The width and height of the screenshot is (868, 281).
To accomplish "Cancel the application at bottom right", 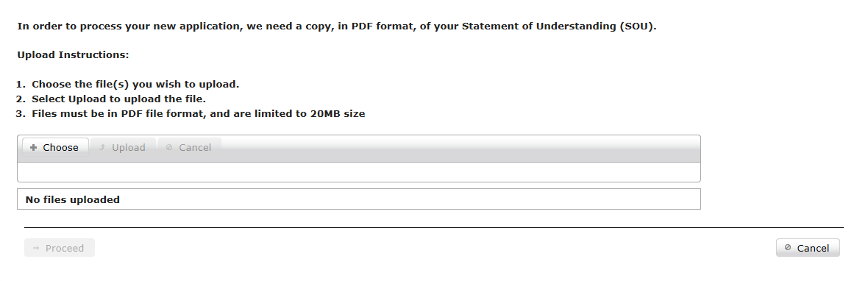I will click(808, 248).
